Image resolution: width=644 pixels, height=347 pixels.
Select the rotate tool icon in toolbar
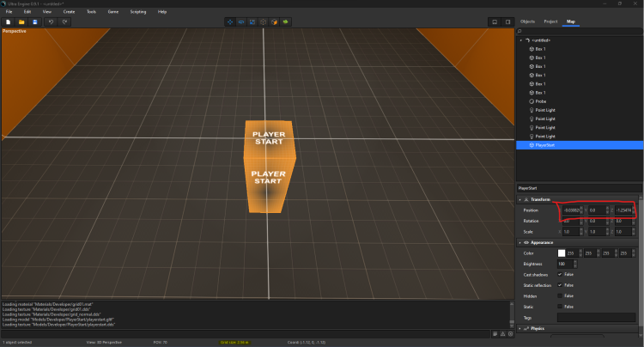coord(240,21)
